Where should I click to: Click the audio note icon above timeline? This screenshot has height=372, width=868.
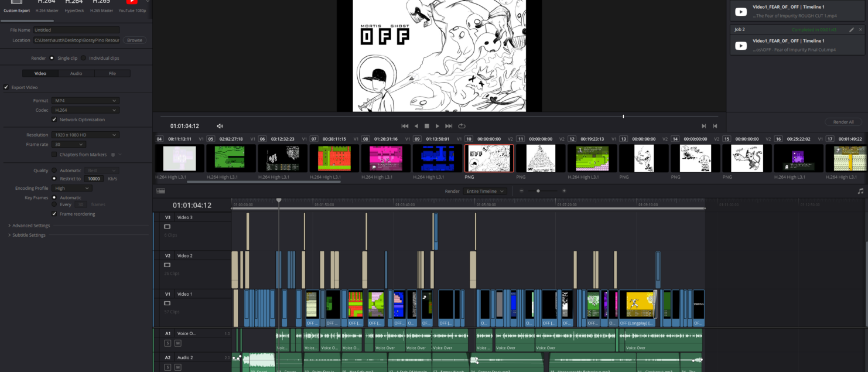coord(860,191)
